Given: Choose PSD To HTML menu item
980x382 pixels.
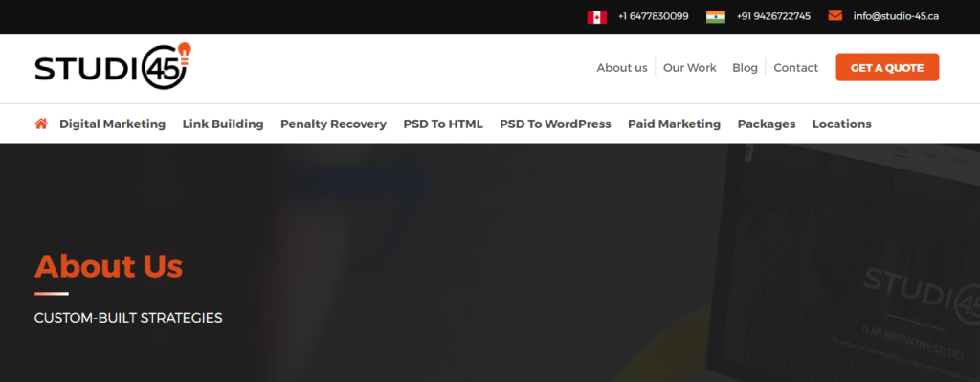Looking at the screenshot, I should (x=443, y=124).
